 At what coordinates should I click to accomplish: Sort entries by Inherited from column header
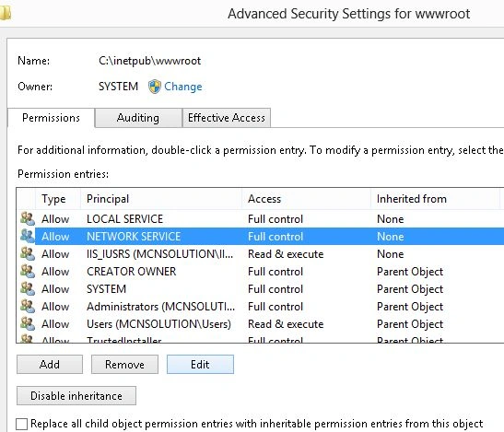click(x=435, y=199)
